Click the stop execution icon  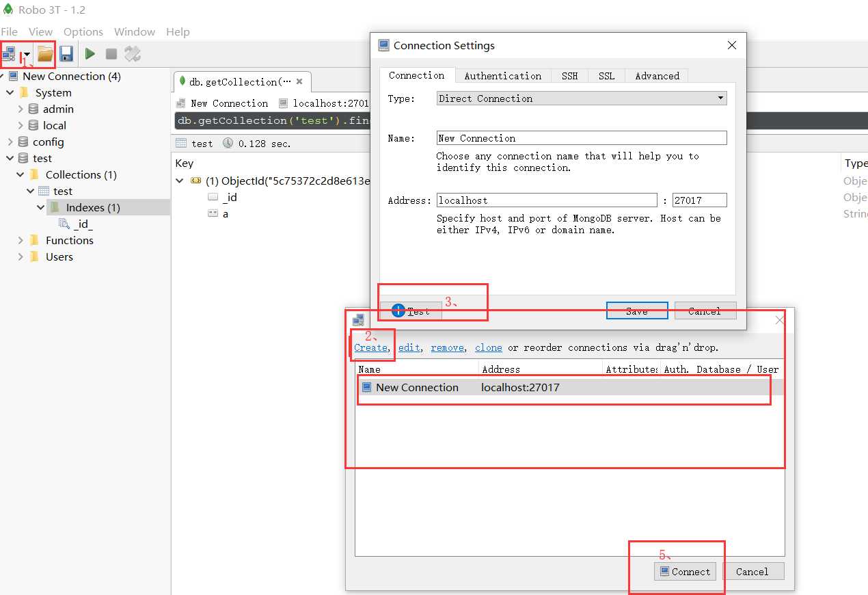111,53
